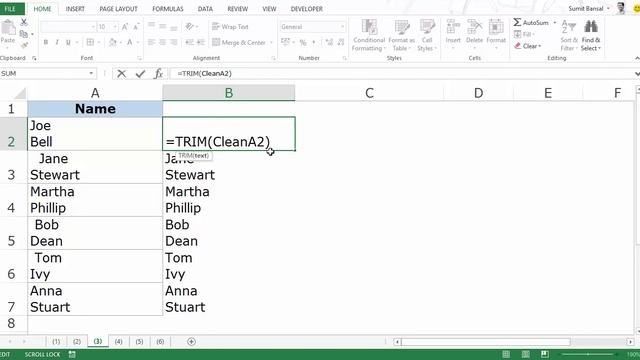Click the Increase Indent icon
Screen dimensions: 640x360
click(200, 42)
